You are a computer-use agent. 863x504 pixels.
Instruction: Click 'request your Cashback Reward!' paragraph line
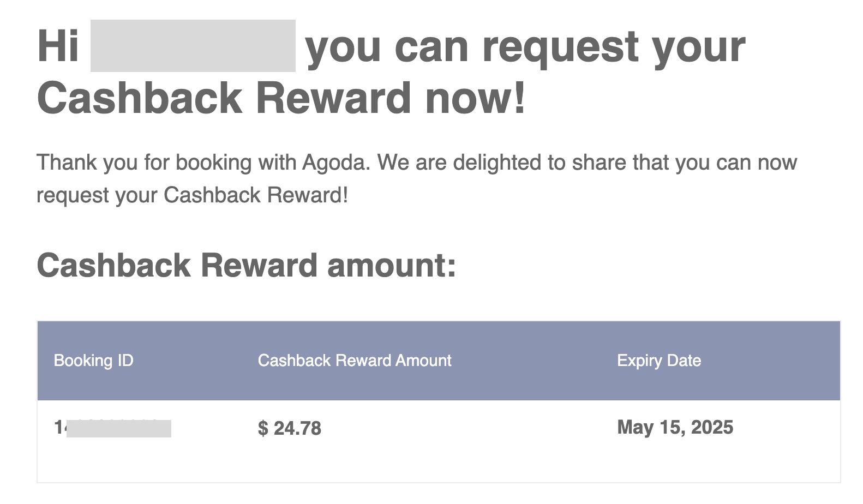192,195
